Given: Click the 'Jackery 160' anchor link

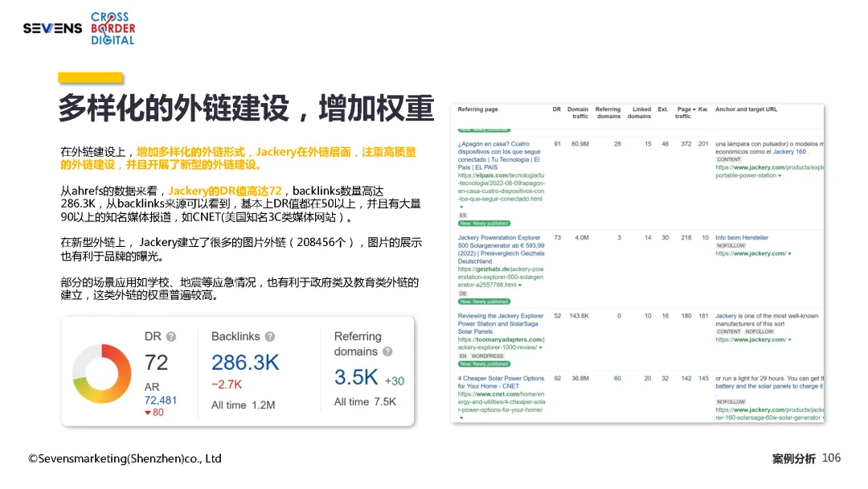Looking at the screenshot, I should 789,152.
